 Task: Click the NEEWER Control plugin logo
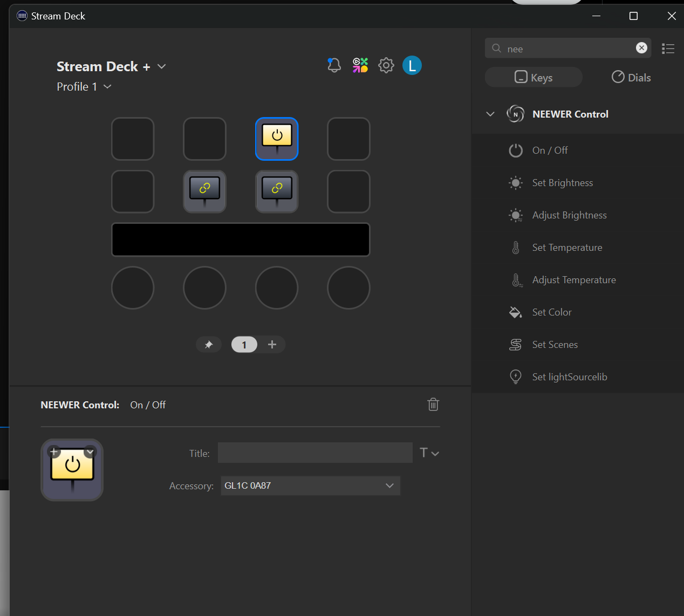(x=516, y=114)
